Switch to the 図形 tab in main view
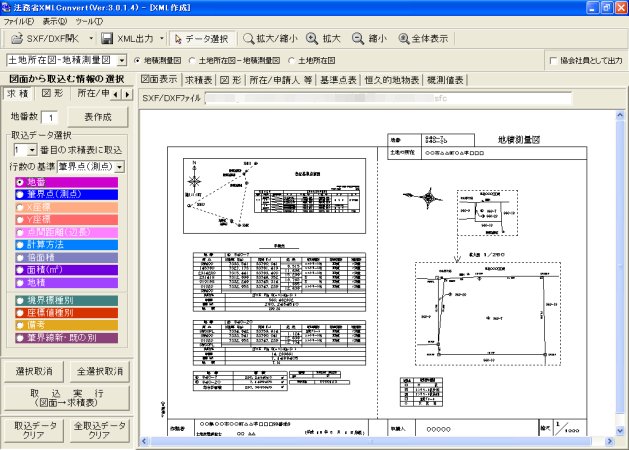This screenshot has width=629, height=450. 230,80
